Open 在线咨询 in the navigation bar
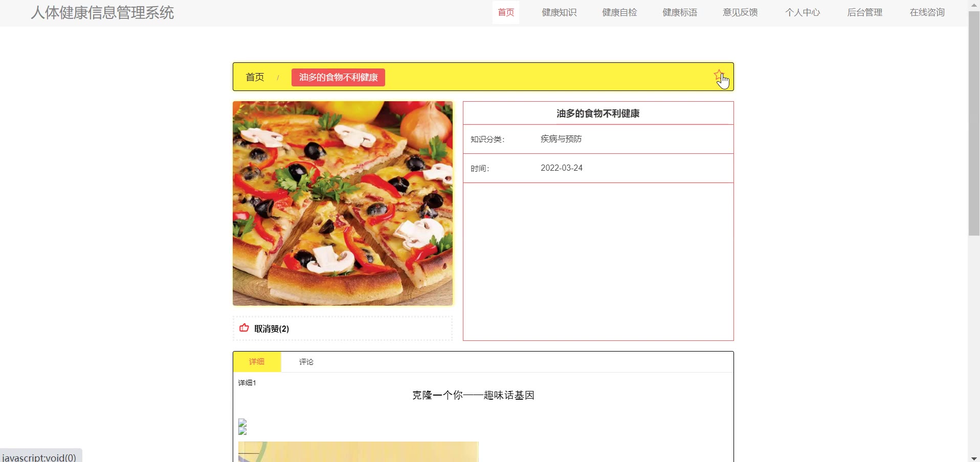Image resolution: width=980 pixels, height=462 pixels. (x=927, y=12)
